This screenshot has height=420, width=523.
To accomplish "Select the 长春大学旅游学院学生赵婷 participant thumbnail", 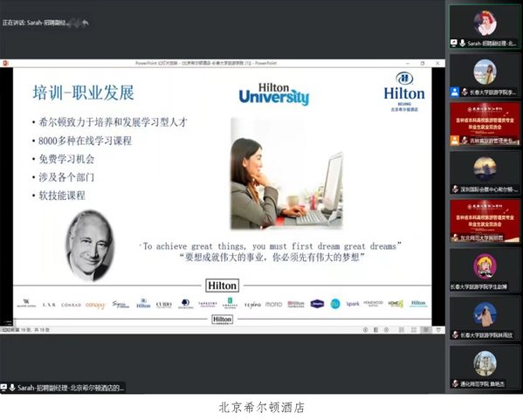I will 485,270.
